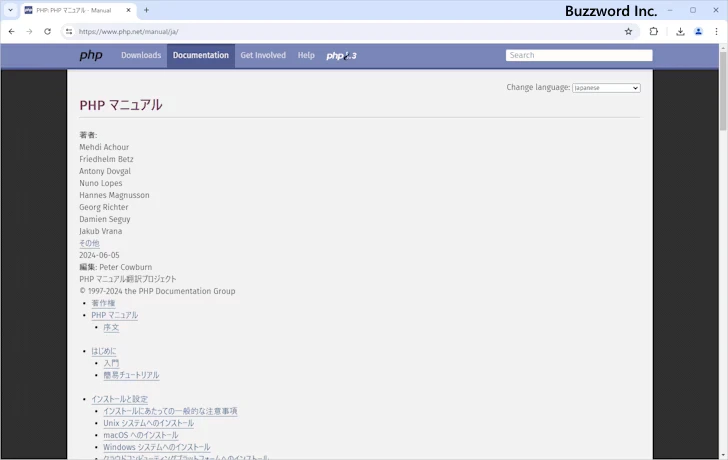Open インストールにあたっての一般的な注意事項 link
The width and height of the screenshot is (728, 460).
click(170, 411)
